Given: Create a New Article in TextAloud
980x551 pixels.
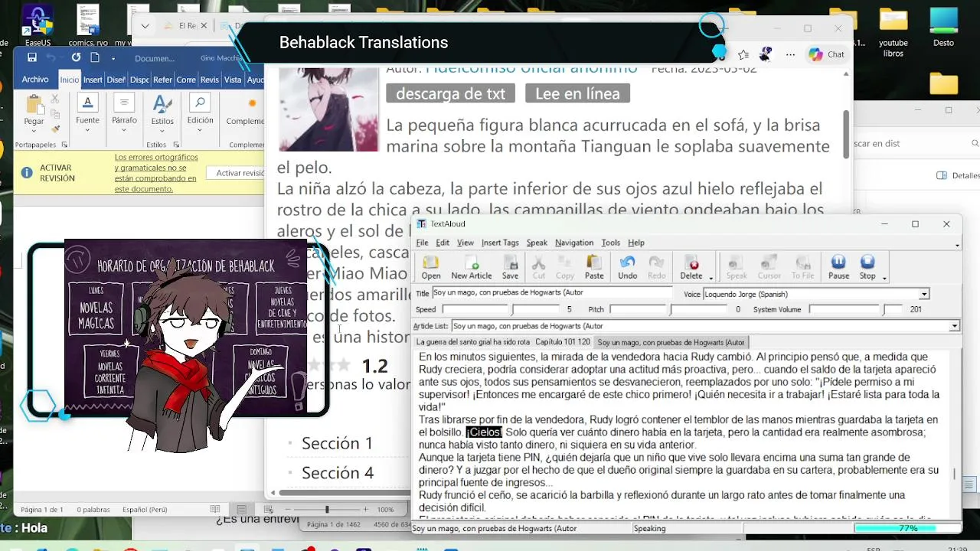Looking at the screenshot, I should (x=471, y=266).
